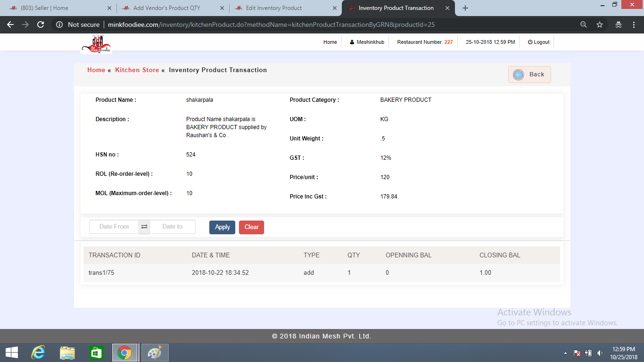Close the Inventory Product Transaction tab

pyautogui.click(x=447, y=8)
